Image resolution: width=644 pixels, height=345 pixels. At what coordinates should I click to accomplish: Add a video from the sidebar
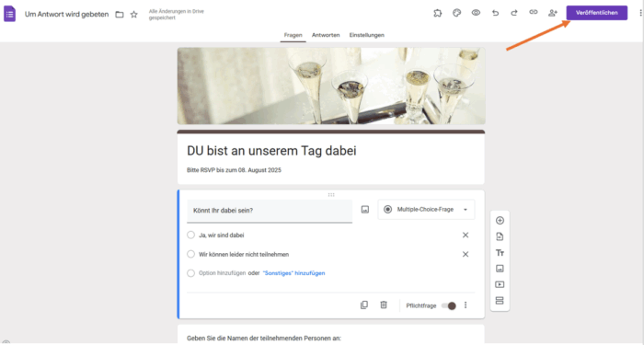pos(500,284)
